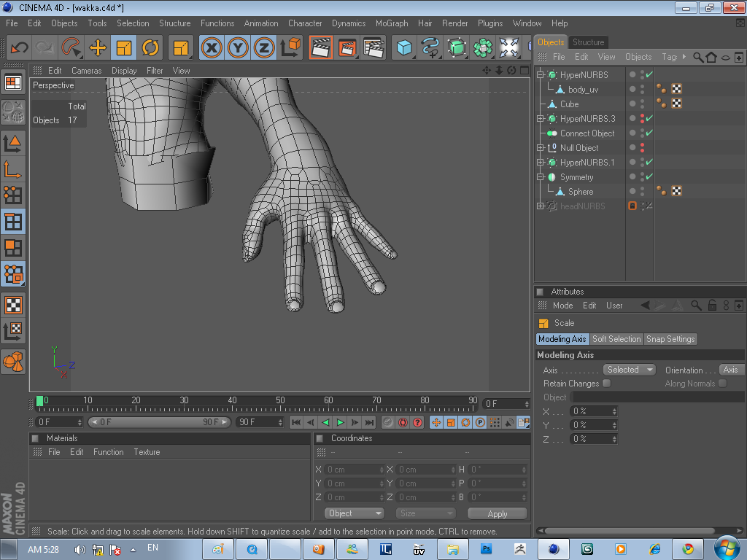Click the Undo arrow in the toolbar
747x560 pixels.
click(19, 47)
